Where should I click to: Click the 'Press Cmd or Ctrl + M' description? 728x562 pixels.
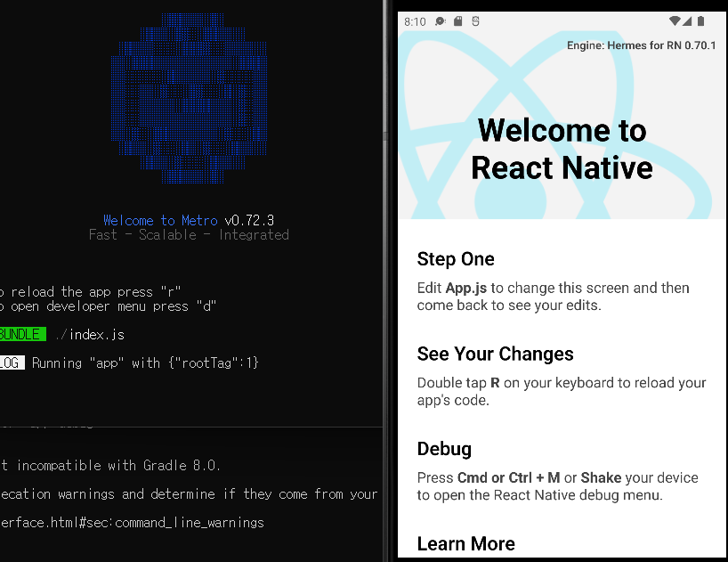pos(558,486)
